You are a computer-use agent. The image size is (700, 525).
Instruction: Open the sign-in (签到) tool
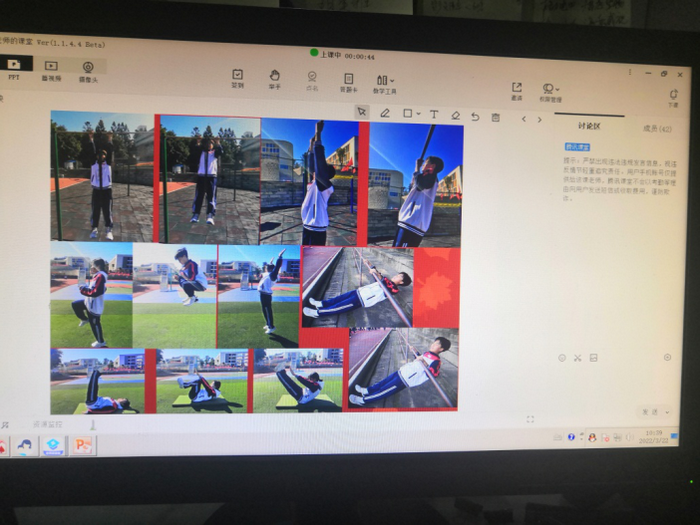237,77
